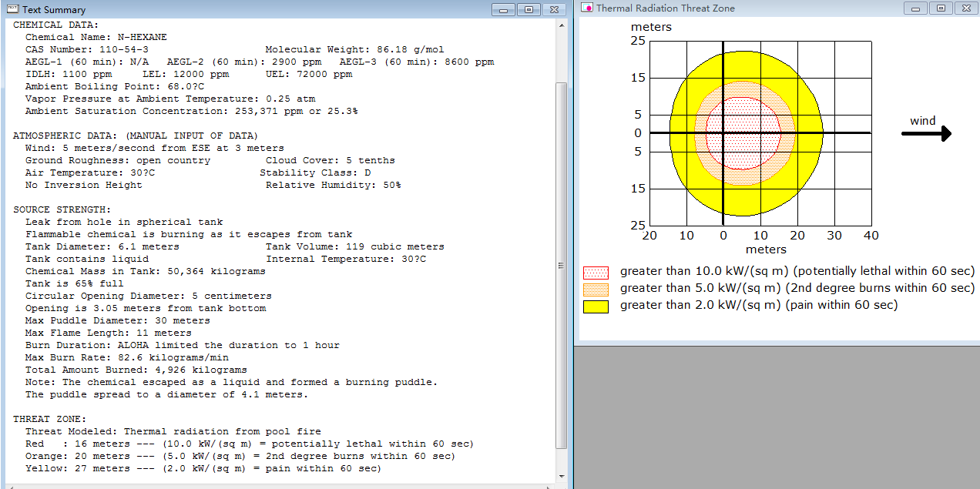Click the 'Yellow: 27 meters' line
The width and height of the screenshot is (980, 489).
click(x=203, y=468)
